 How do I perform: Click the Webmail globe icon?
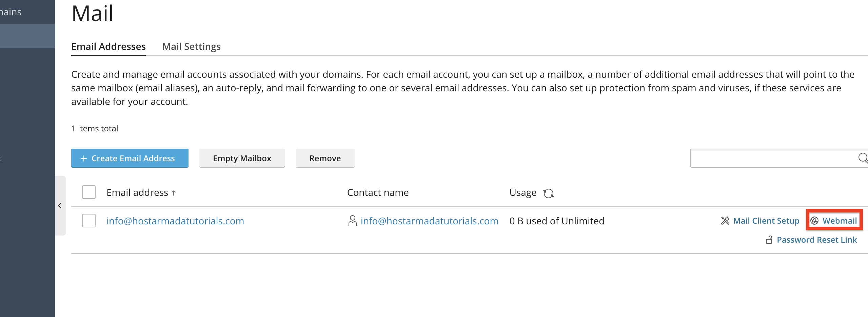(814, 221)
